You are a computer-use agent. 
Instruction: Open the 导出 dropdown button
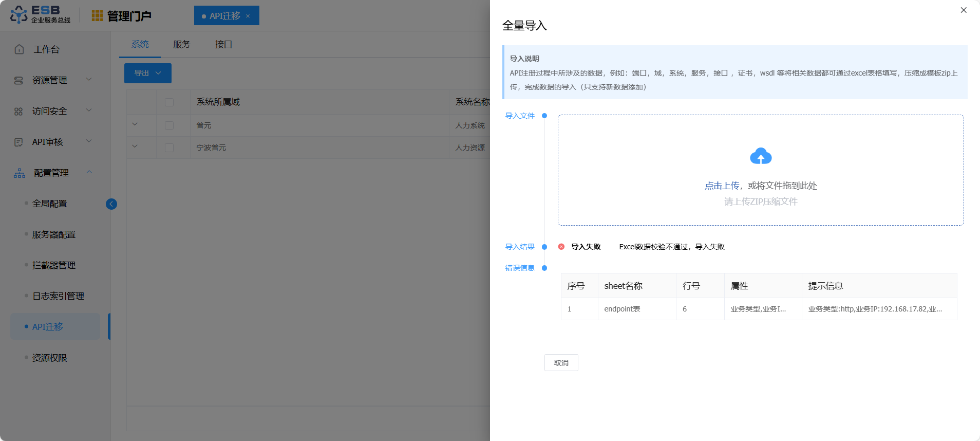click(x=148, y=73)
